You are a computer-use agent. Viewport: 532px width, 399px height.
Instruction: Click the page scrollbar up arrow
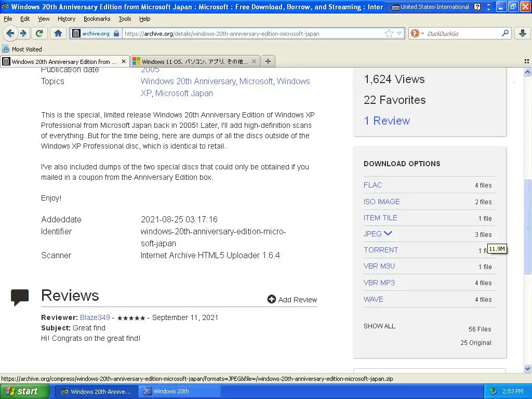(x=527, y=72)
